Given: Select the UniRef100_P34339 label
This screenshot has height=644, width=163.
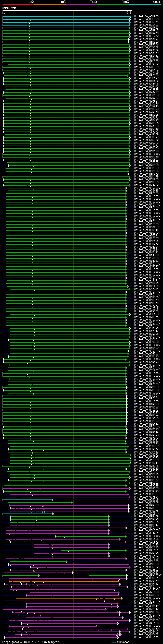Looking at the screenshot, I should [146, 469].
